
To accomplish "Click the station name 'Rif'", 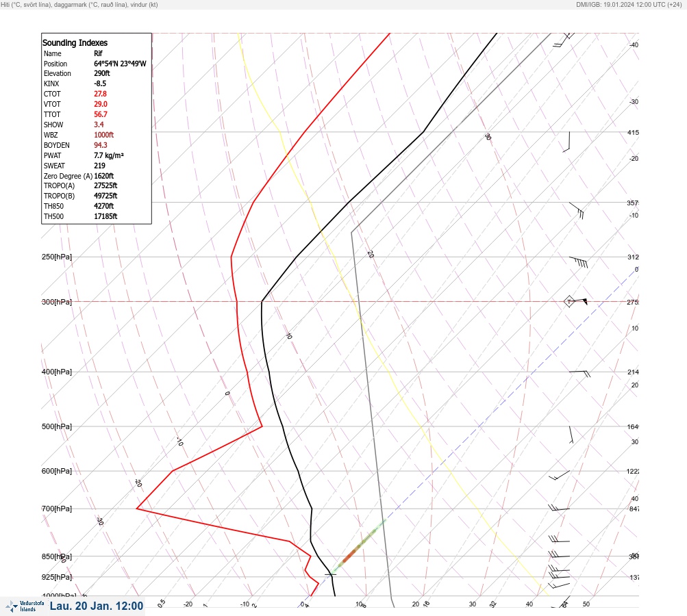I will click(98, 53).
